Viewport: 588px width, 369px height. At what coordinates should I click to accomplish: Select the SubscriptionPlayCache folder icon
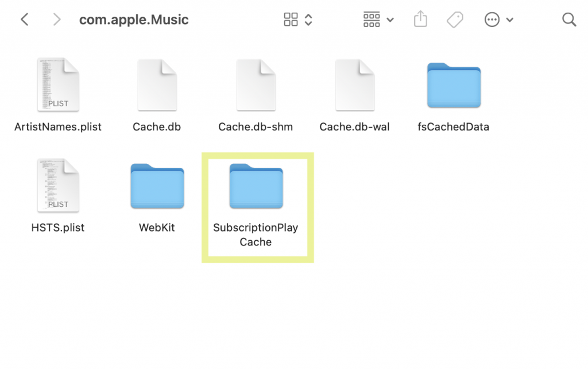pyautogui.click(x=256, y=186)
